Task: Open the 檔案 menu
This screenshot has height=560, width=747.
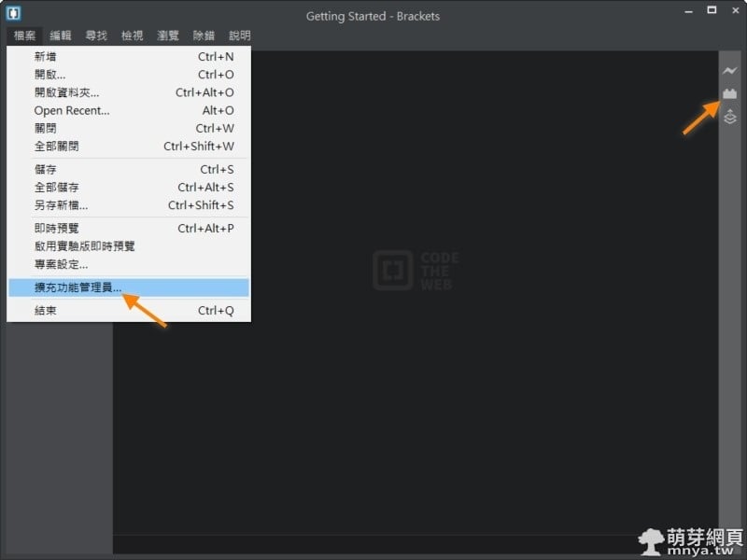Action: (x=22, y=35)
